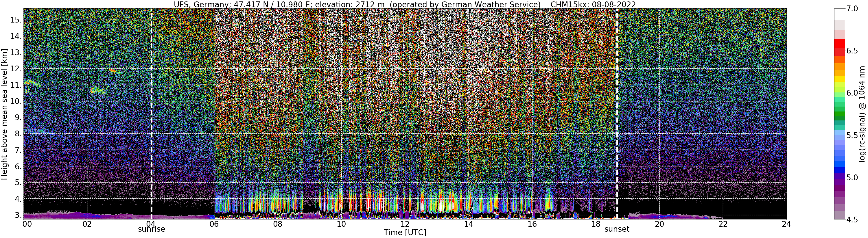The image size is (868, 238).
Task: Click the 15. height tick label
Action: coord(16,20)
